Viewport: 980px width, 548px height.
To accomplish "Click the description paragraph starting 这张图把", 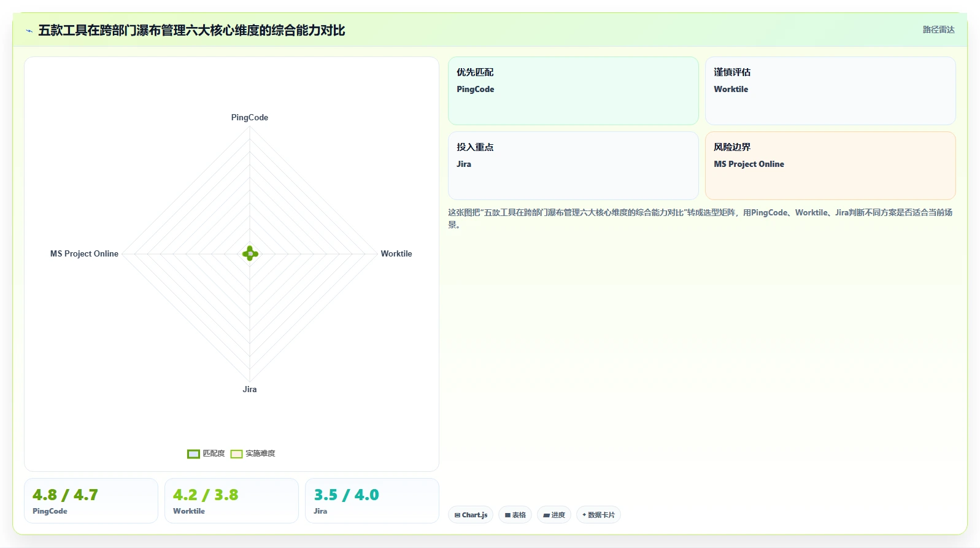I will pos(700,218).
